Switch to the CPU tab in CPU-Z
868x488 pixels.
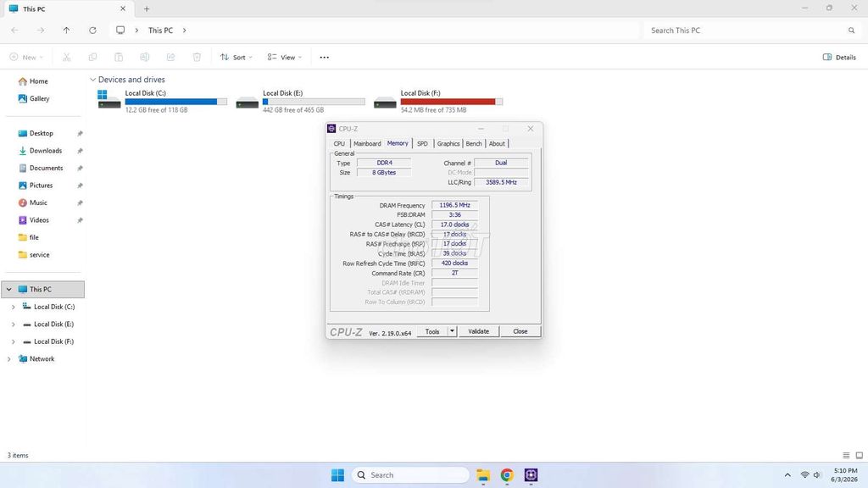[339, 143]
